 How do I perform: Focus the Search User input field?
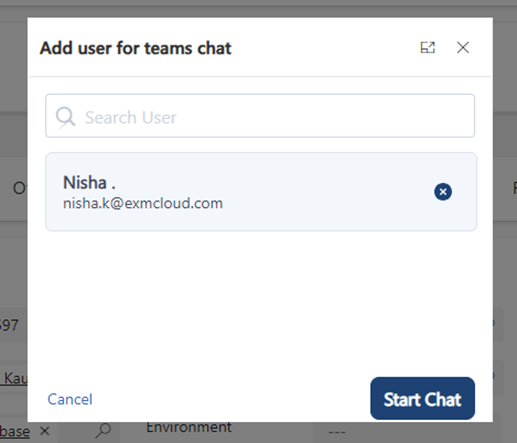(x=260, y=116)
